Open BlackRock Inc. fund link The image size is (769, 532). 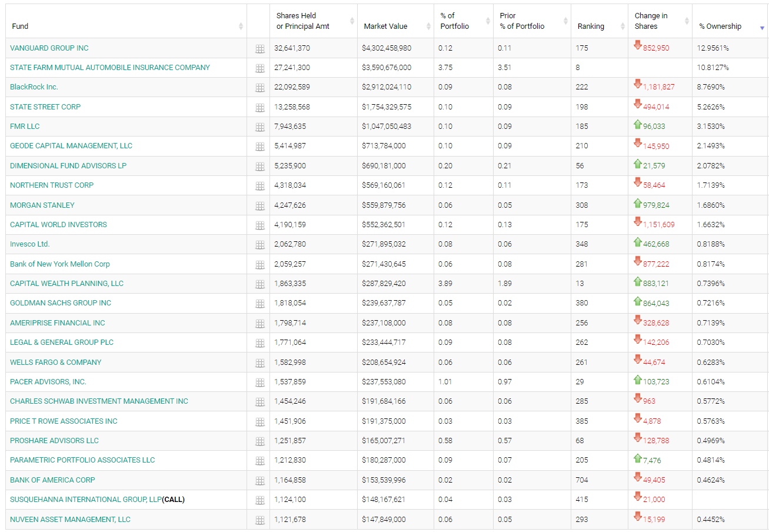click(34, 87)
